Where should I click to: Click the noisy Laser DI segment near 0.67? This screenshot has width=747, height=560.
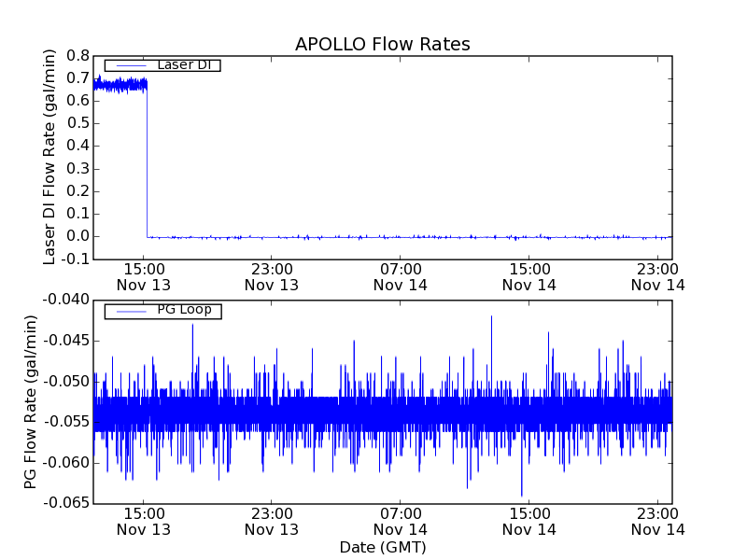tap(120, 85)
